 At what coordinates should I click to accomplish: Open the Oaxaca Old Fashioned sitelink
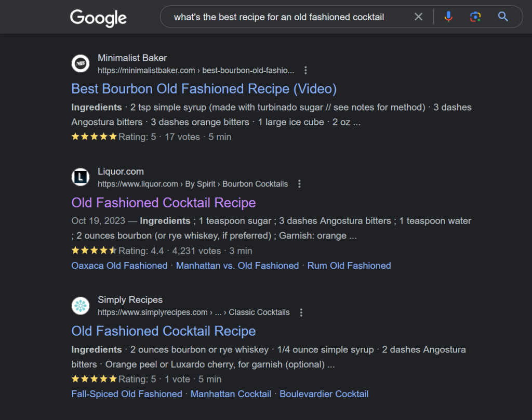coord(119,265)
